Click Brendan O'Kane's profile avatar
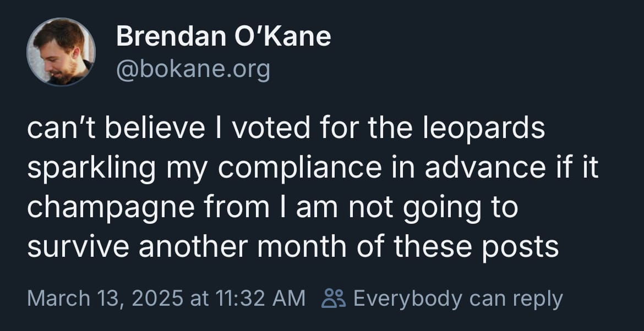This screenshot has height=331, width=644. coord(61,52)
